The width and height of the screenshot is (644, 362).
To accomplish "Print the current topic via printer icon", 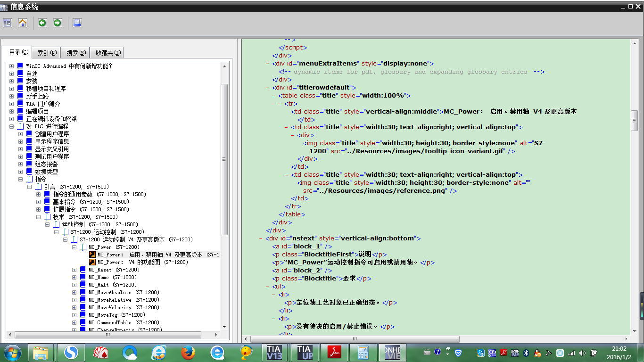I will pos(78,23).
